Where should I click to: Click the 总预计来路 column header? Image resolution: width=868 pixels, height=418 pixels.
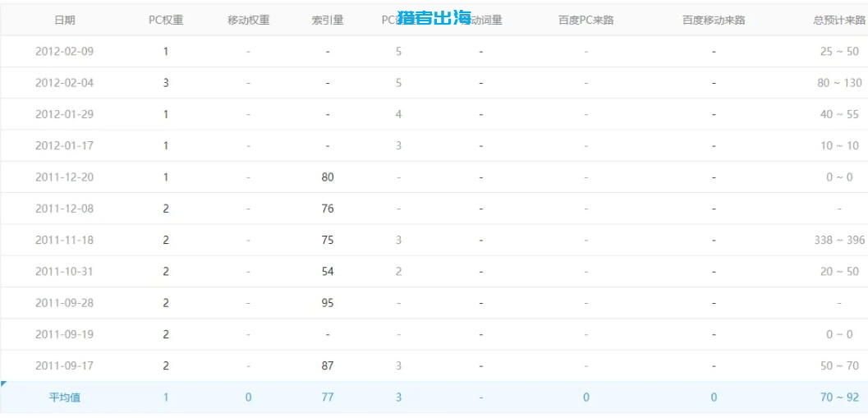(x=839, y=20)
